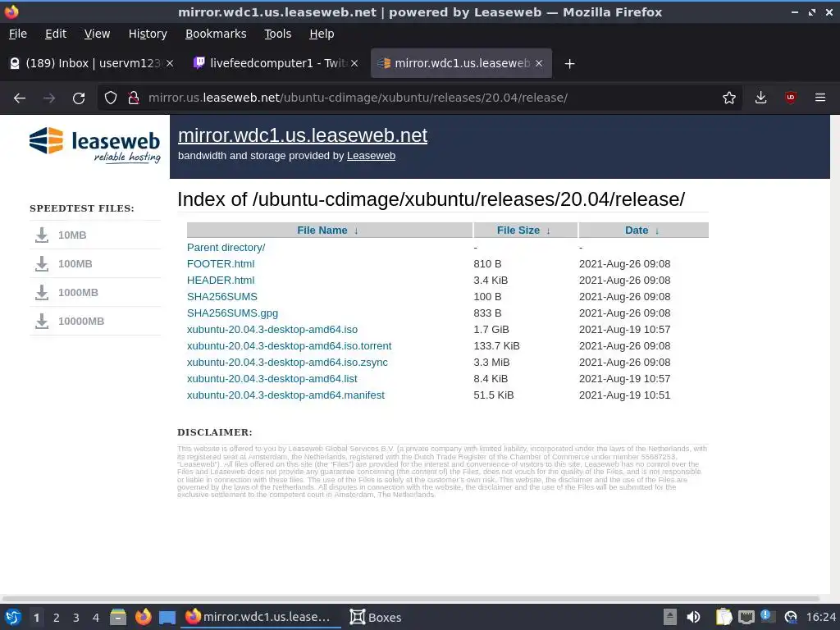
Task: Open the Parent directory link
Action: [x=226, y=248]
